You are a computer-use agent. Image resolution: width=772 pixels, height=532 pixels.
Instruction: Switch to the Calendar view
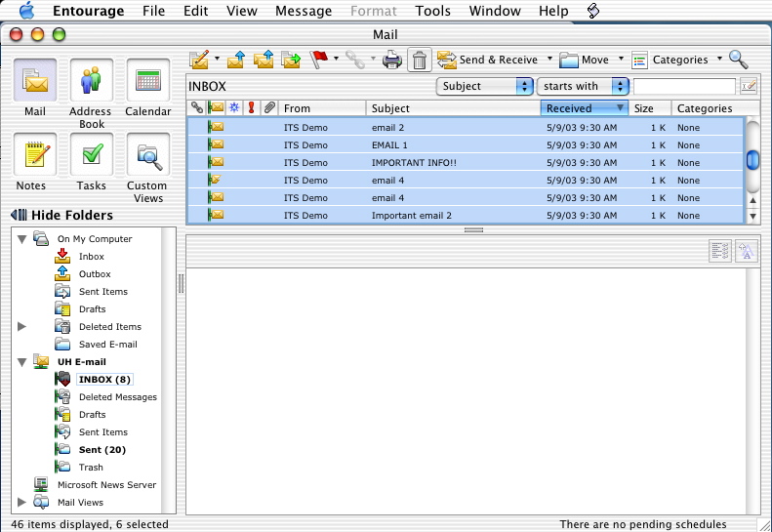pos(148,80)
